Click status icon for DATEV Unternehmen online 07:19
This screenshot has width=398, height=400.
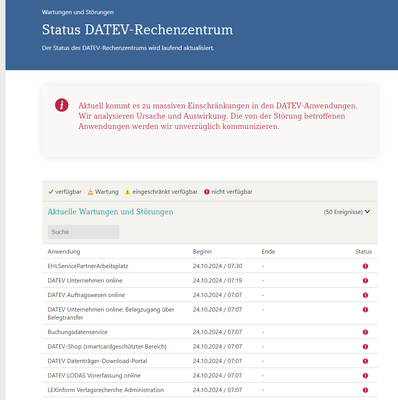(x=365, y=281)
